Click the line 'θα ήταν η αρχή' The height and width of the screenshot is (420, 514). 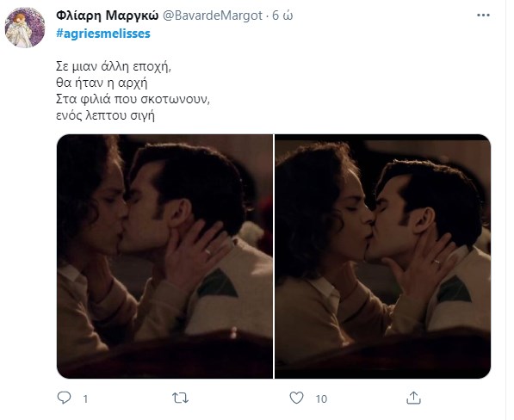tap(102, 83)
